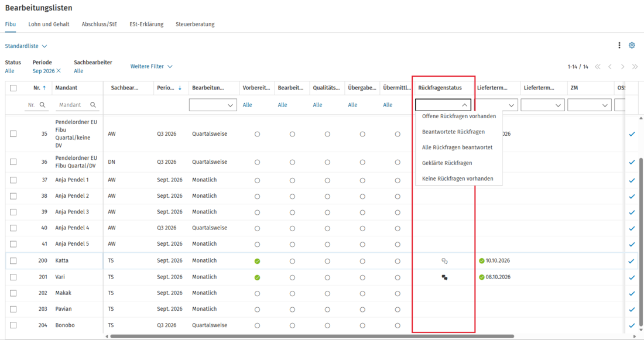Screen dimensions: 644x340
Task: Expand the Standardliste dropdown
Action: click(26, 46)
